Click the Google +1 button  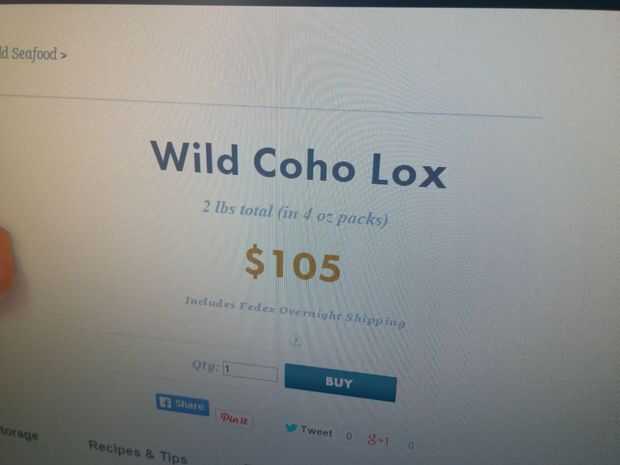tap(378, 440)
